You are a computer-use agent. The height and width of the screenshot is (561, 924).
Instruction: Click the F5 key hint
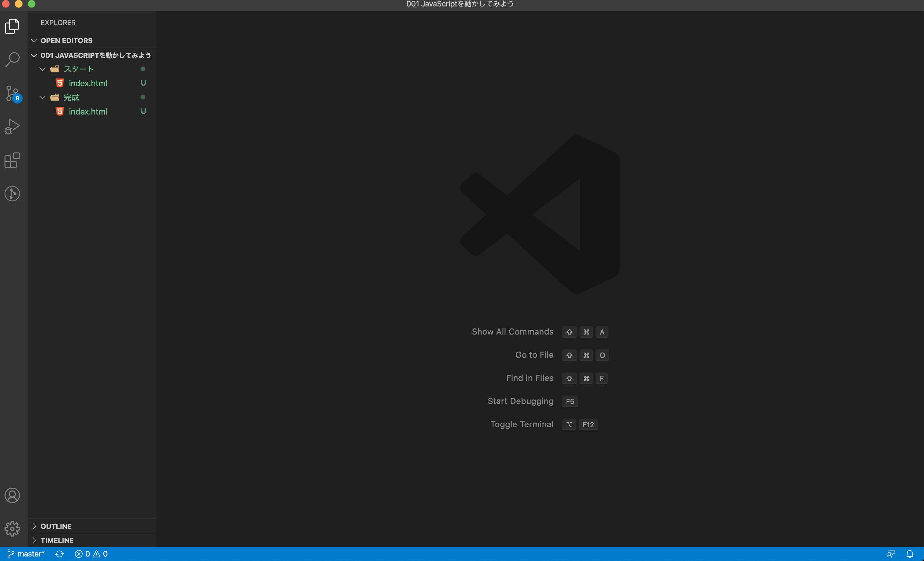(570, 401)
